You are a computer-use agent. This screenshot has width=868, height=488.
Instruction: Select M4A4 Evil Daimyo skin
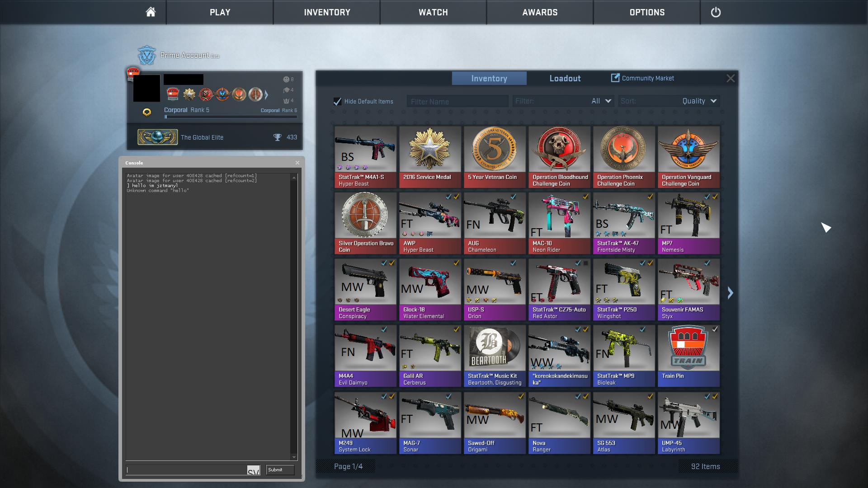coord(365,356)
